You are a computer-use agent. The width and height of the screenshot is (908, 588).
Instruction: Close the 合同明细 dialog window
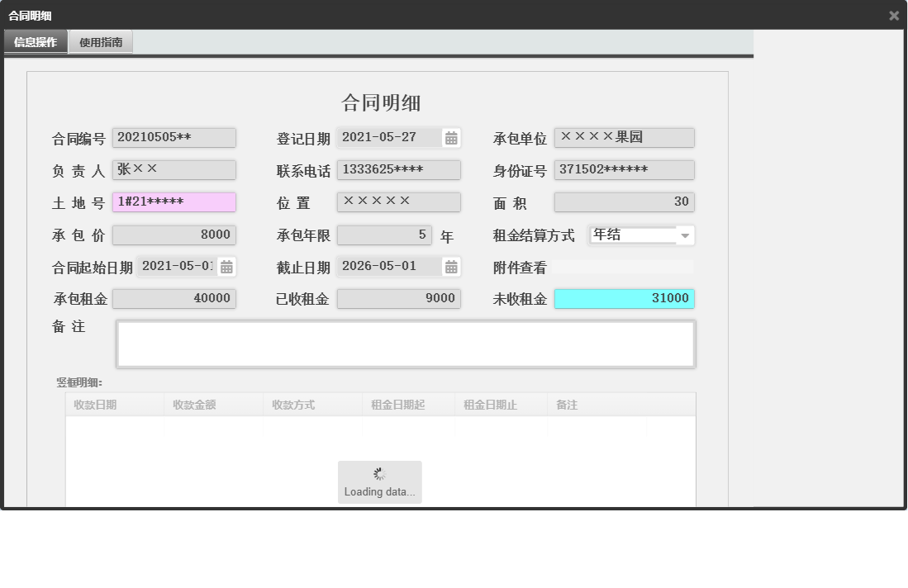[x=894, y=15]
